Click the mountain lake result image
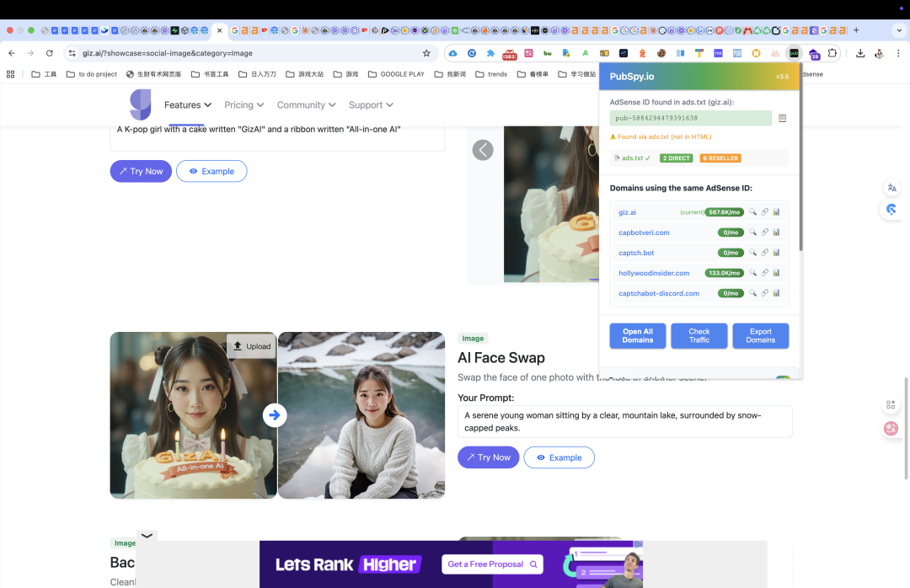Image resolution: width=910 pixels, height=588 pixels. [361, 415]
